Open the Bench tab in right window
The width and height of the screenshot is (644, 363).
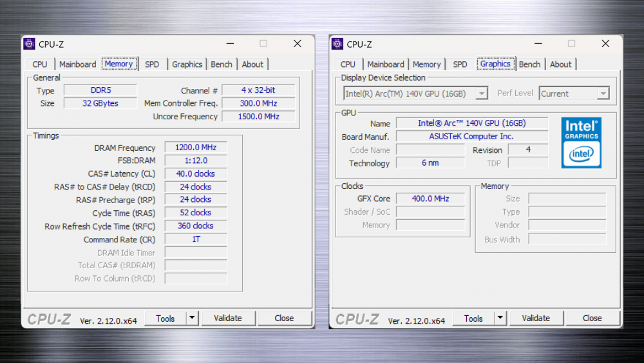[x=529, y=64]
